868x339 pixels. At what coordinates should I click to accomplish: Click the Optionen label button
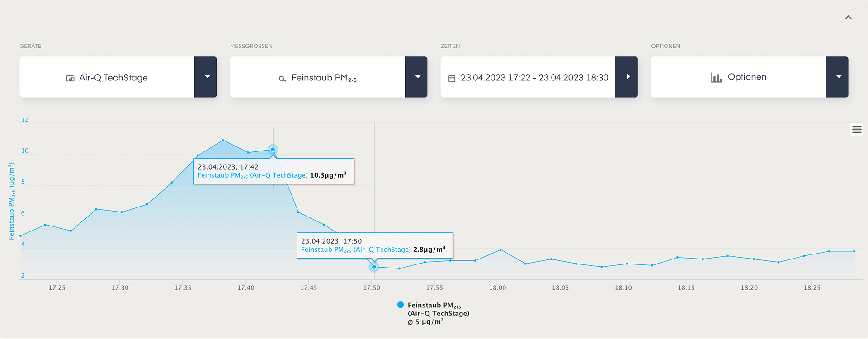tap(747, 77)
